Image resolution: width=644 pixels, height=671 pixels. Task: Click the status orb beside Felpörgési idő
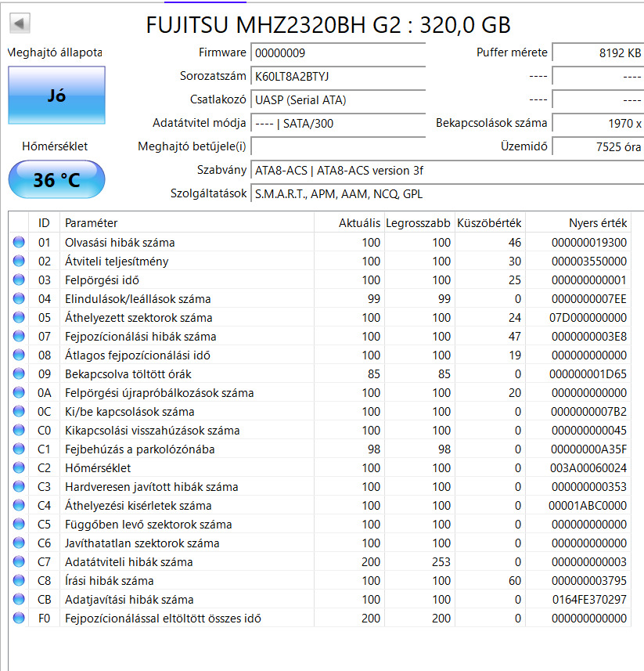point(19,280)
